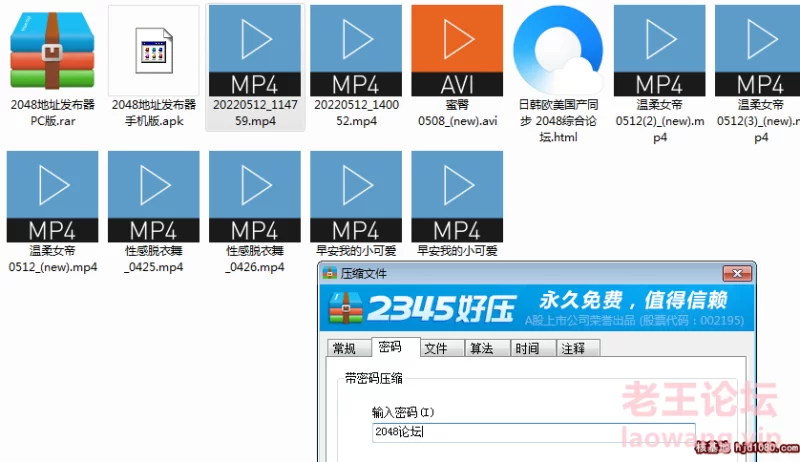The width and height of the screenshot is (800, 462).
Task: Click the 2345好压 logo in dialog banner
Action: pos(422,308)
